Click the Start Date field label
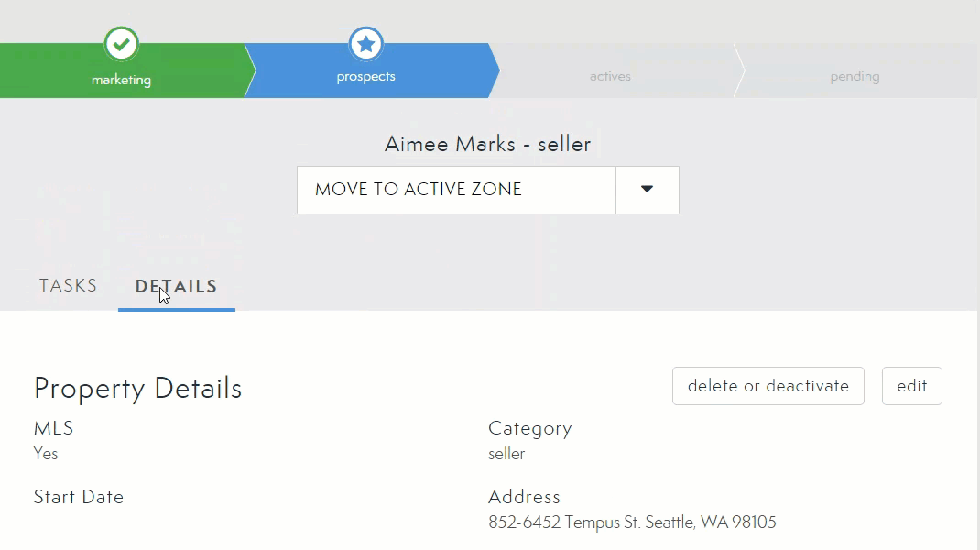 click(x=79, y=497)
